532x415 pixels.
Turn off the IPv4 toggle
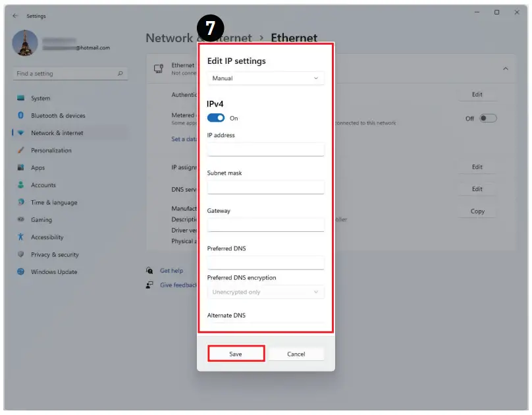pos(216,118)
